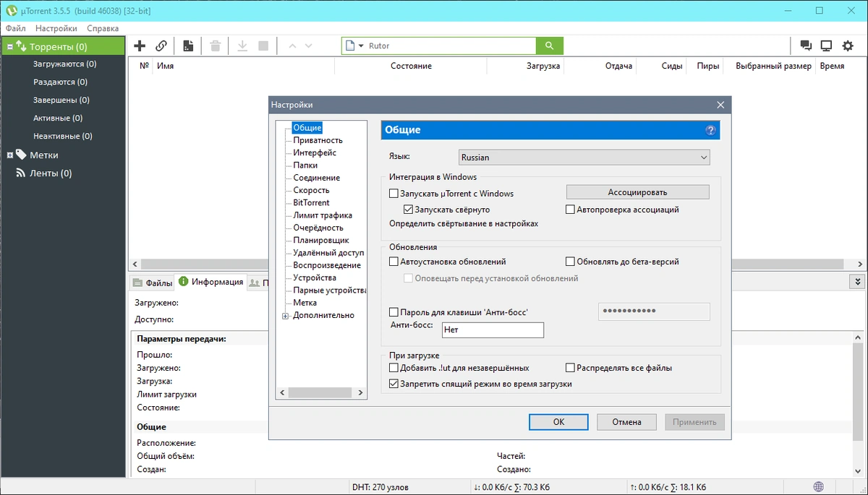868x495 pixels.
Task: Confirm settings with OK button
Action: coord(558,422)
